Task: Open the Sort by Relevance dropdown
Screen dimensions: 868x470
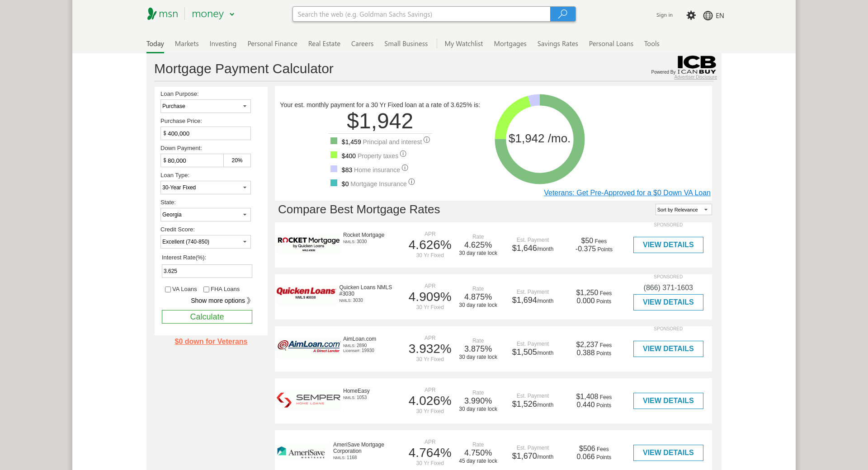Action: point(683,210)
